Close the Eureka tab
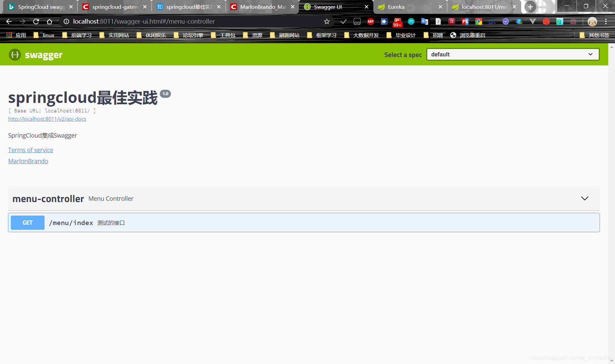Image resolution: width=615 pixels, height=364 pixels. [440, 7]
